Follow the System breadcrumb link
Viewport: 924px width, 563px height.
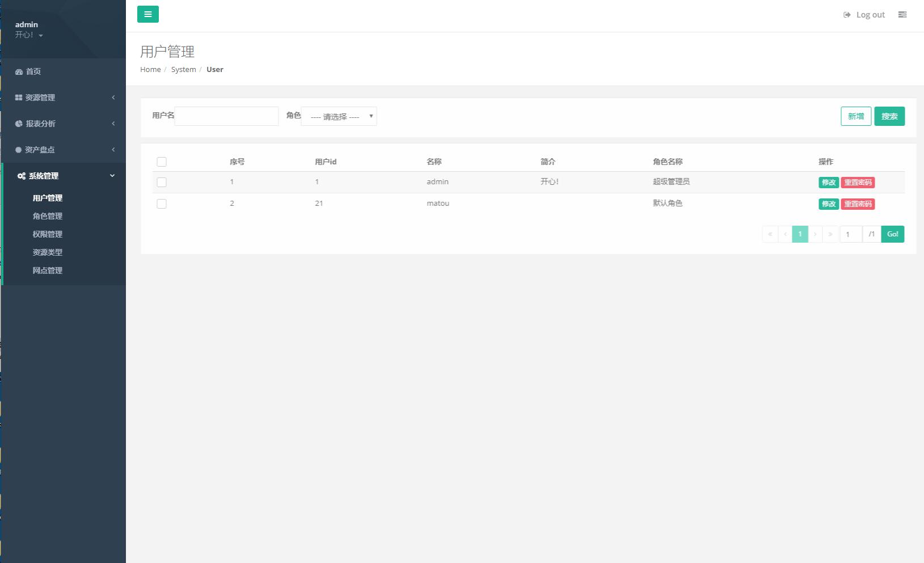click(183, 69)
